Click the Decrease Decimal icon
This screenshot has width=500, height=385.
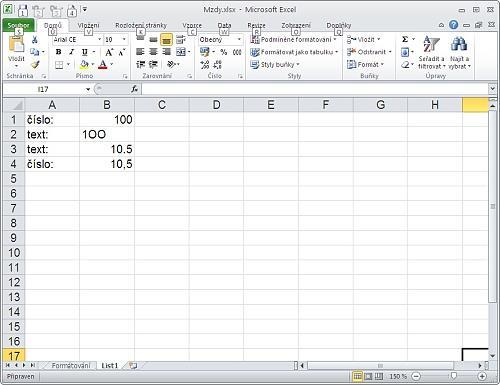(x=217, y=64)
